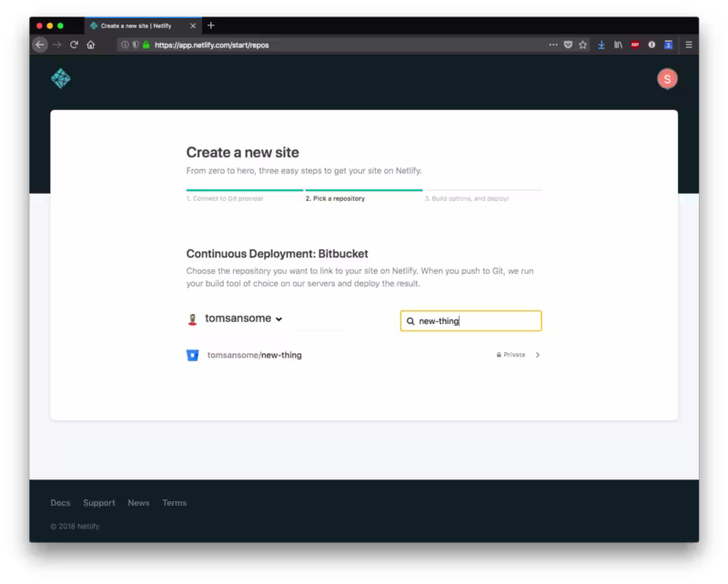
Task: Open the Docs footer link
Action: tap(60, 503)
